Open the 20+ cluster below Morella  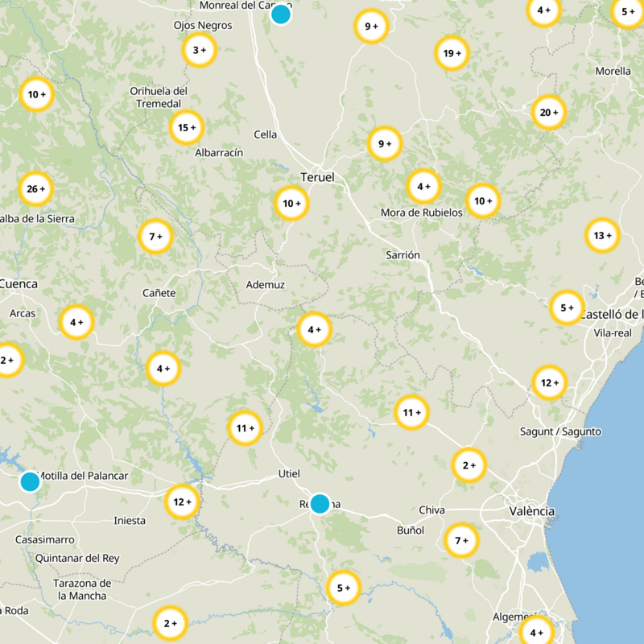549,113
